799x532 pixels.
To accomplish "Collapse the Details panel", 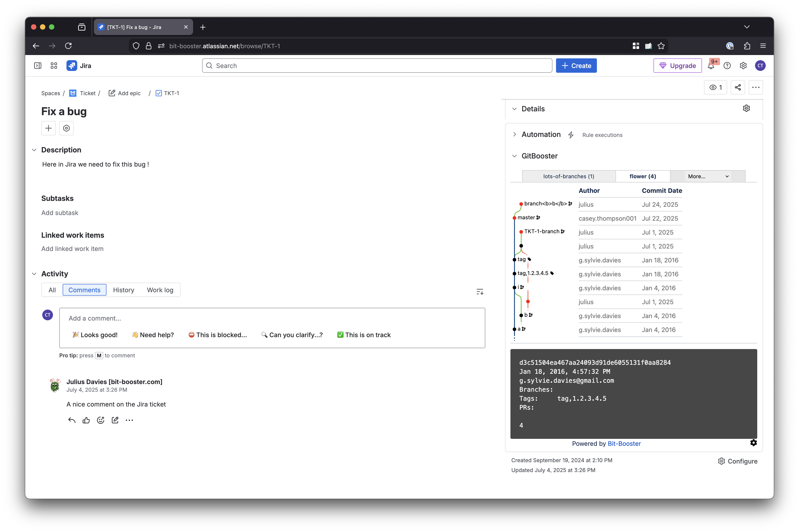I will (514, 109).
